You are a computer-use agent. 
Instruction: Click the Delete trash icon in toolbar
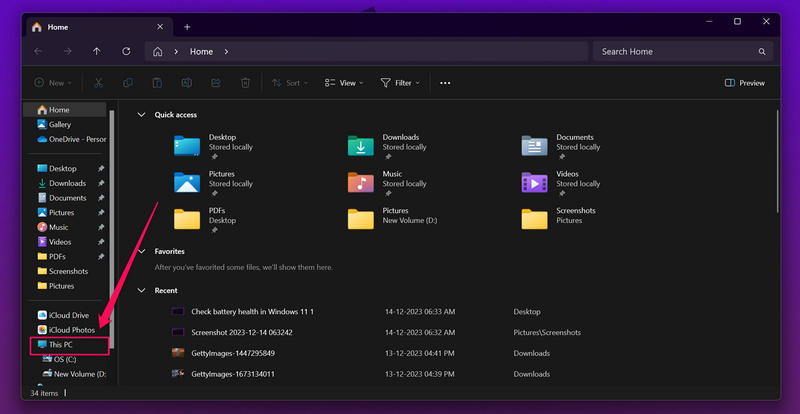(245, 83)
